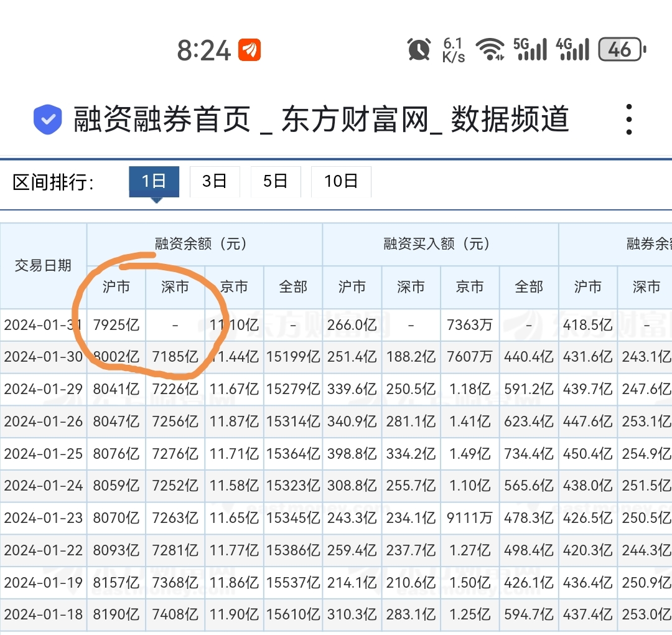Image resolution: width=672 pixels, height=635 pixels.
Task: Tap the 融资买入额（元） group header
Action: pos(440,244)
